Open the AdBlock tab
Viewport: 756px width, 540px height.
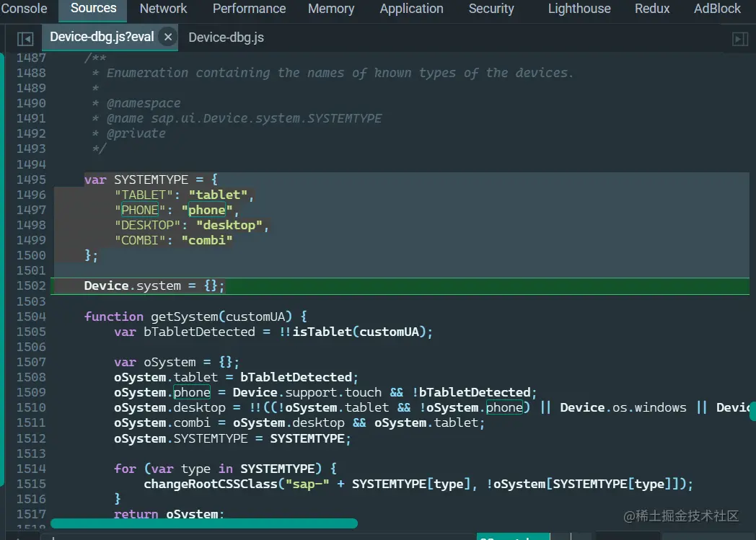[x=717, y=9]
